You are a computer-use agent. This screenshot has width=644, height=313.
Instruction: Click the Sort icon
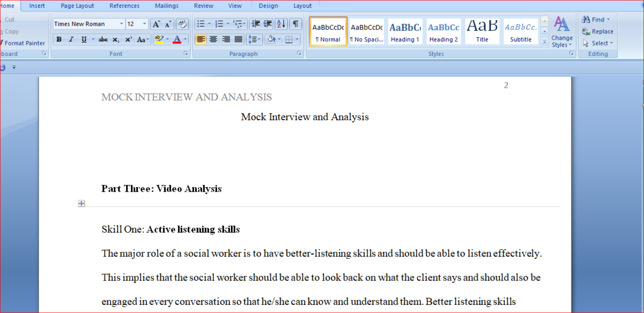coord(281,24)
